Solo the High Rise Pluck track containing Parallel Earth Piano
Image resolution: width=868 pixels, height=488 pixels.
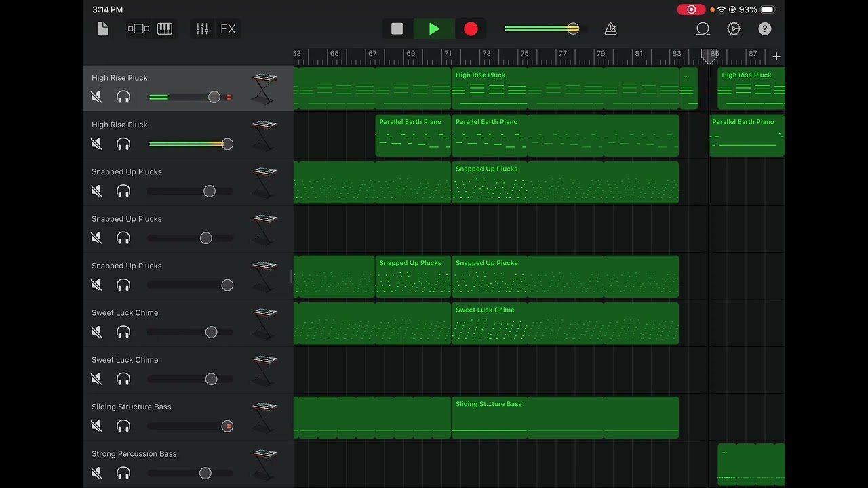coord(123,144)
